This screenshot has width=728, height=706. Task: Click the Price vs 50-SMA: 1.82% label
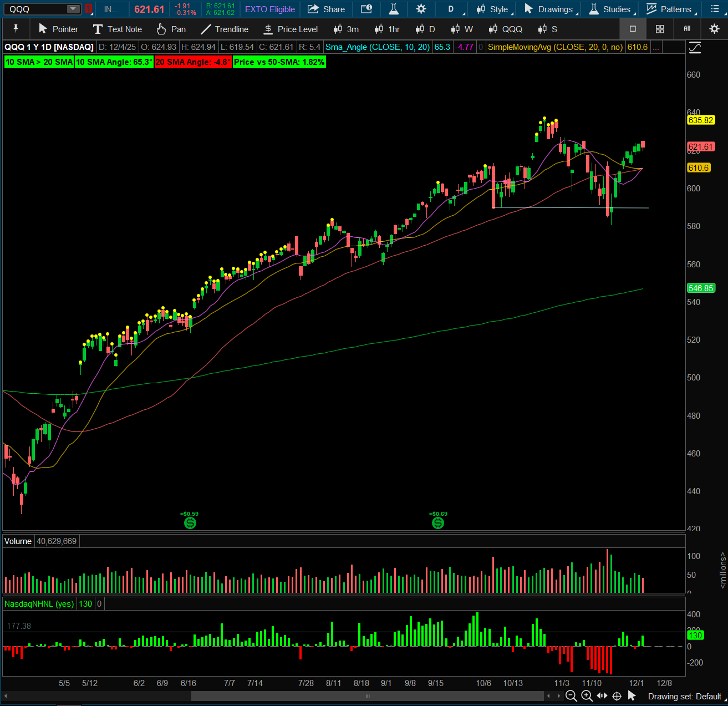click(x=279, y=62)
